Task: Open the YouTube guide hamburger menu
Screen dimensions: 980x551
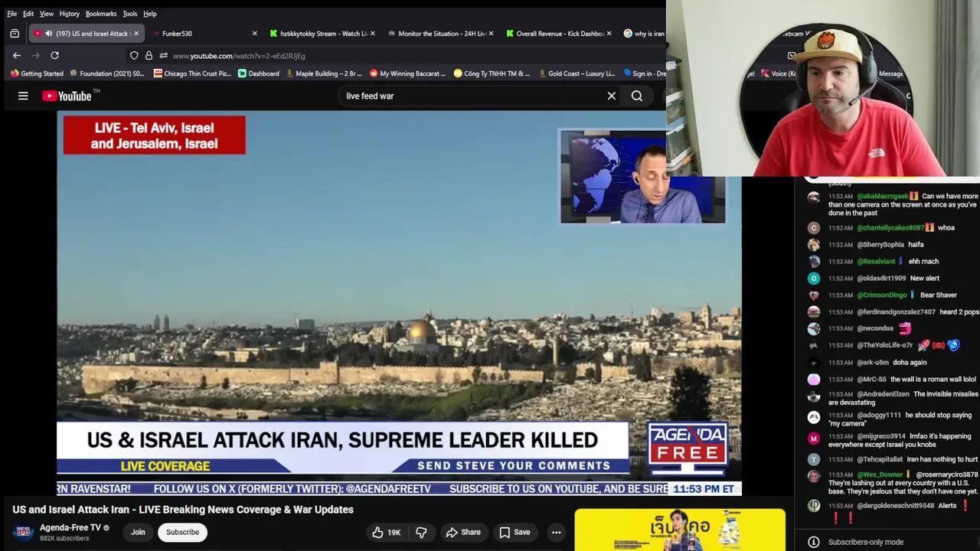Action: [23, 96]
